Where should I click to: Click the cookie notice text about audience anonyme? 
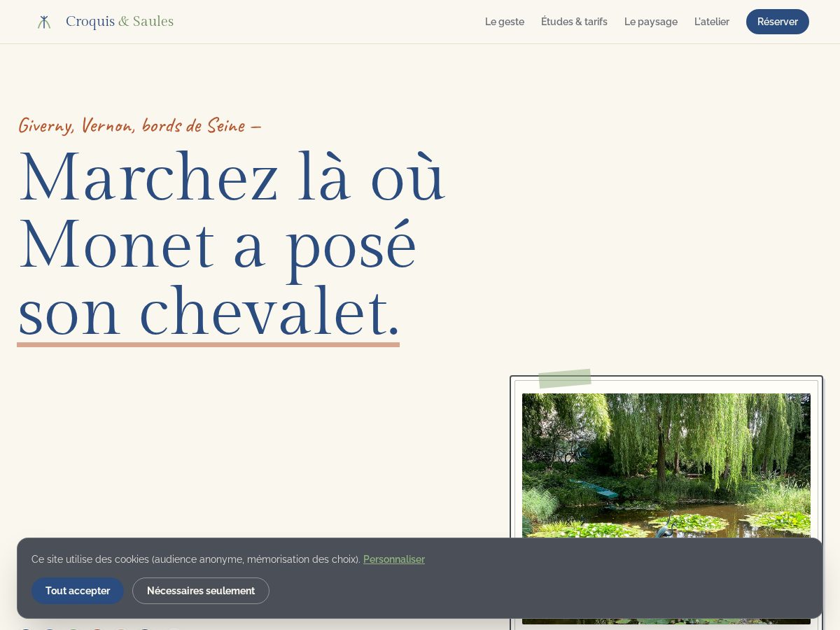[x=196, y=559]
